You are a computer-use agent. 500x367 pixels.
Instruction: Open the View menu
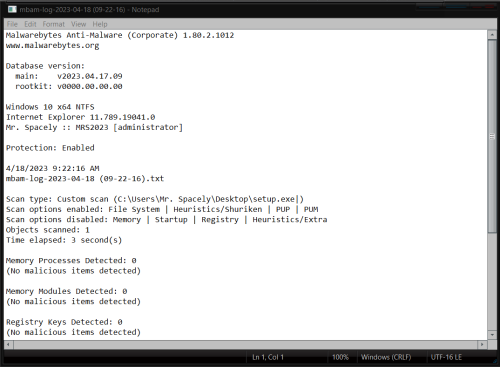click(x=78, y=24)
